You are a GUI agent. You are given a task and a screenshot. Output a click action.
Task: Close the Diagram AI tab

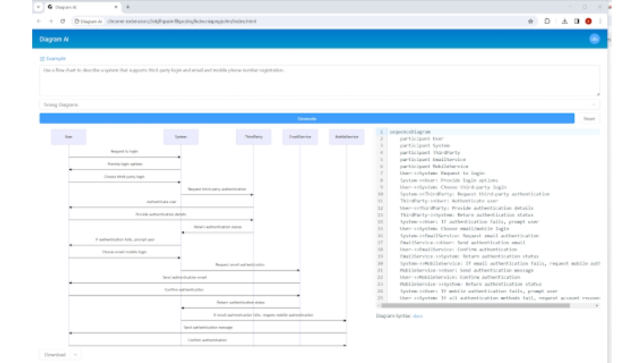pos(116,7)
